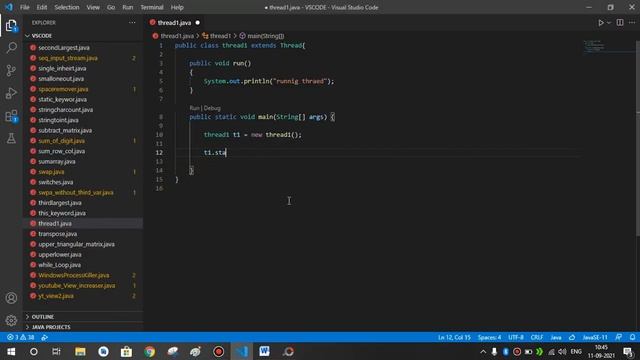Open the Edit menu
The image size is (640, 360).
42,7
